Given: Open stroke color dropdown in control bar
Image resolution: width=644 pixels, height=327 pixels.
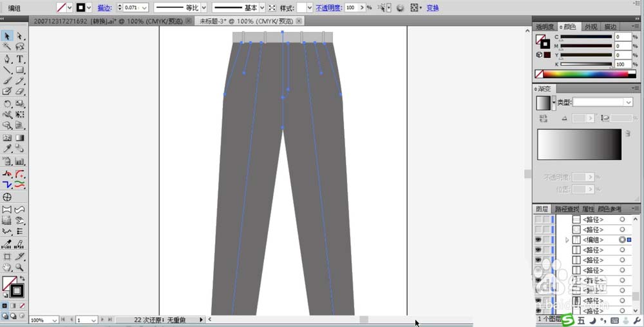Looking at the screenshot, I should tap(88, 8).
